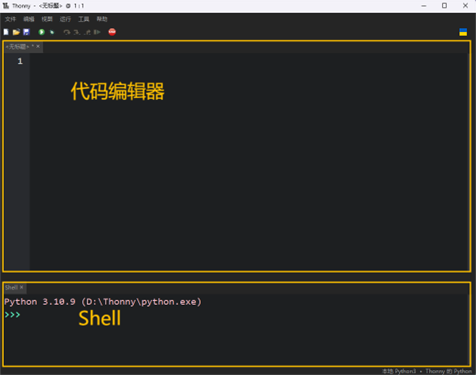Open the 文件 (File) menu
The height and width of the screenshot is (375, 476).
tap(10, 19)
